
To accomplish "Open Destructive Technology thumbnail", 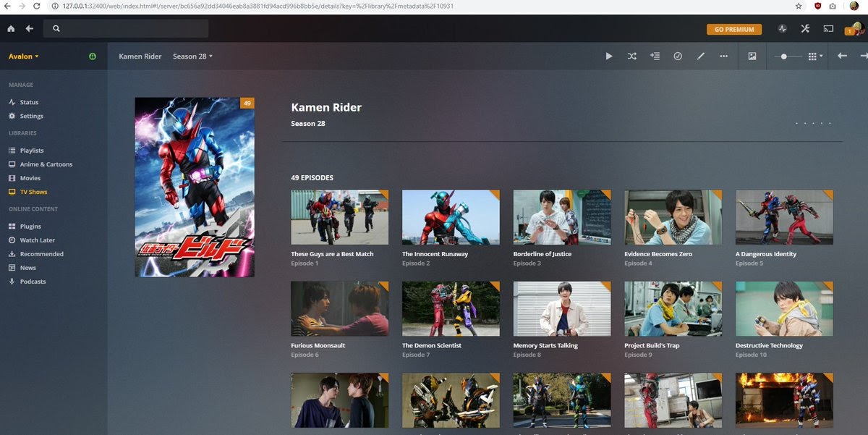I will (784, 309).
